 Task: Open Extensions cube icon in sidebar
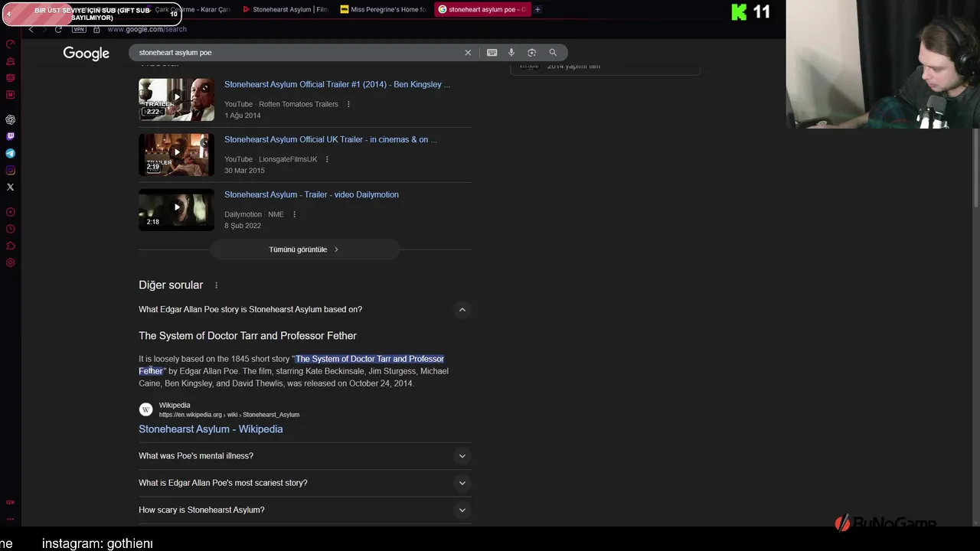point(10,246)
